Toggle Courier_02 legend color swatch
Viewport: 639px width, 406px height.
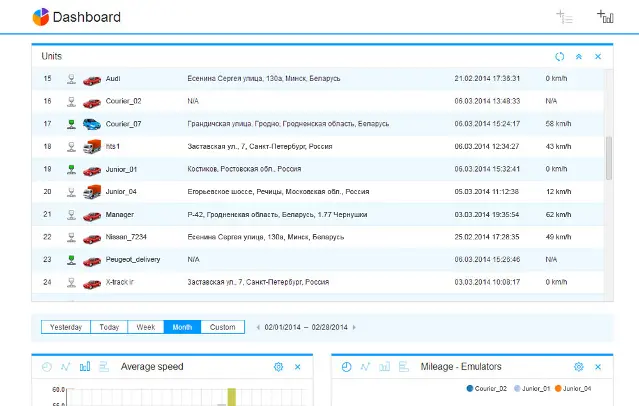click(x=469, y=388)
